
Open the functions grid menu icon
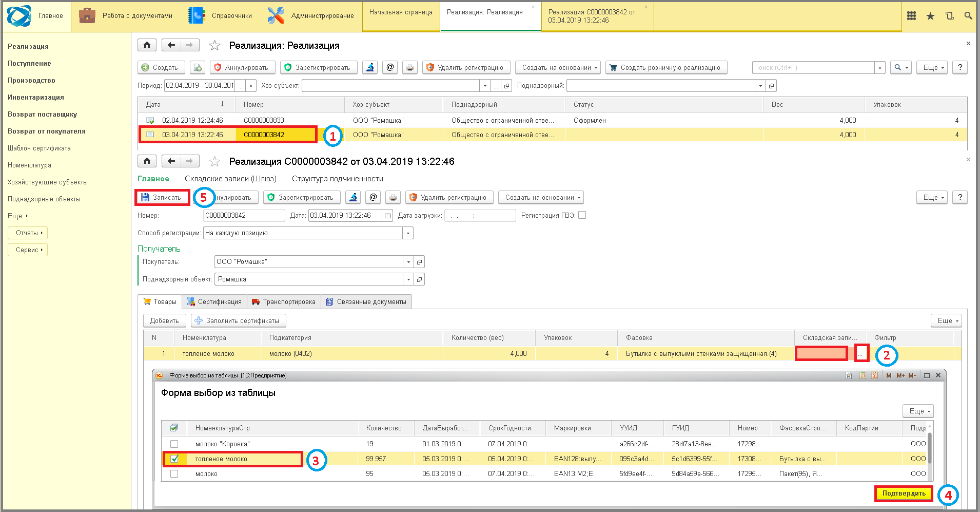click(911, 16)
